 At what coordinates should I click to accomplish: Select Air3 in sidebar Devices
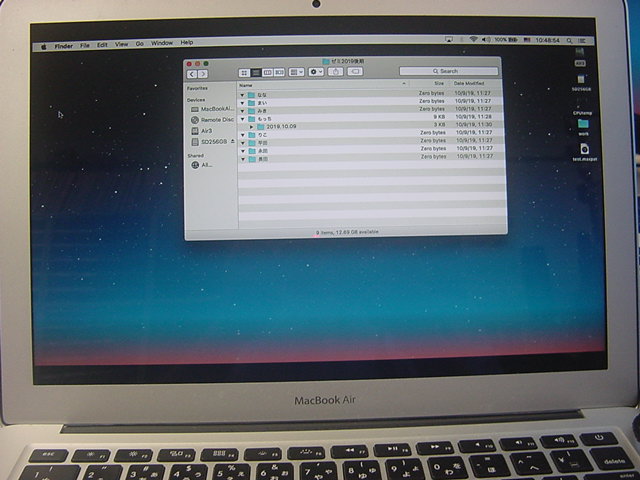(x=202, y=131)
